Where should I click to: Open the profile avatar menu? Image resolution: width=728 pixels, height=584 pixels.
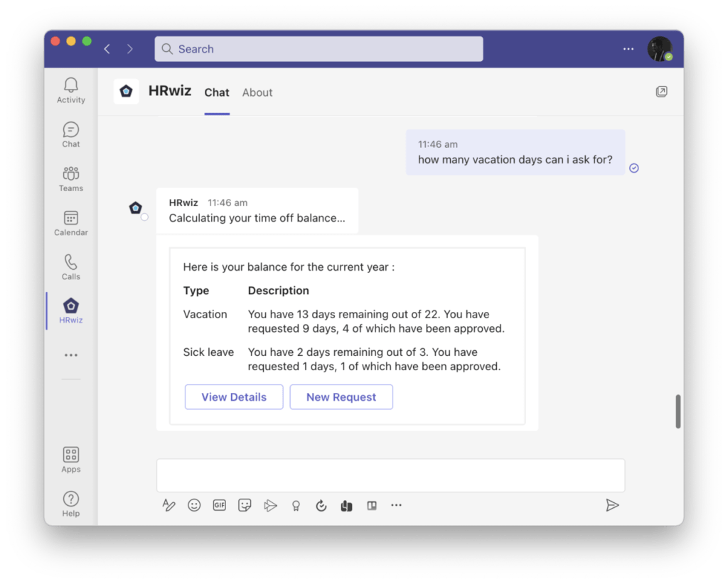(660, 49)
